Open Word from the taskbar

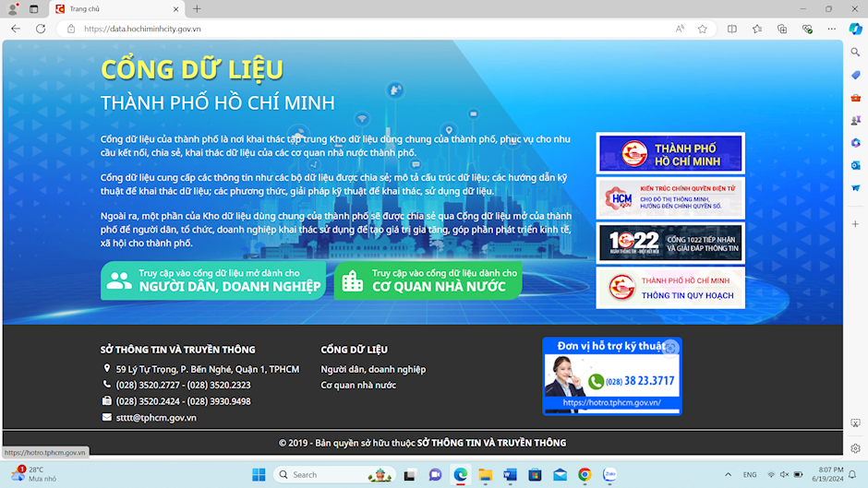pyautogui.click(x=510, y=475)
